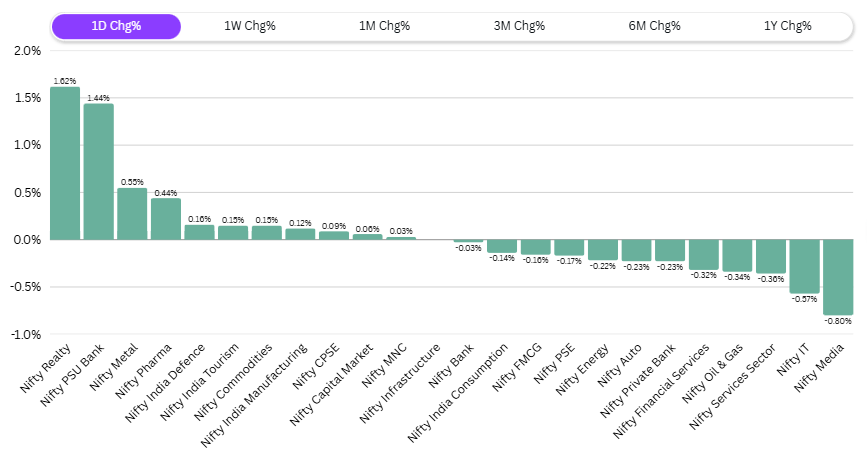This screenshot has height=457, width=867.
Task: Click the Nifty Media bar
Action: pyautogui.click(x=838, y=277)
